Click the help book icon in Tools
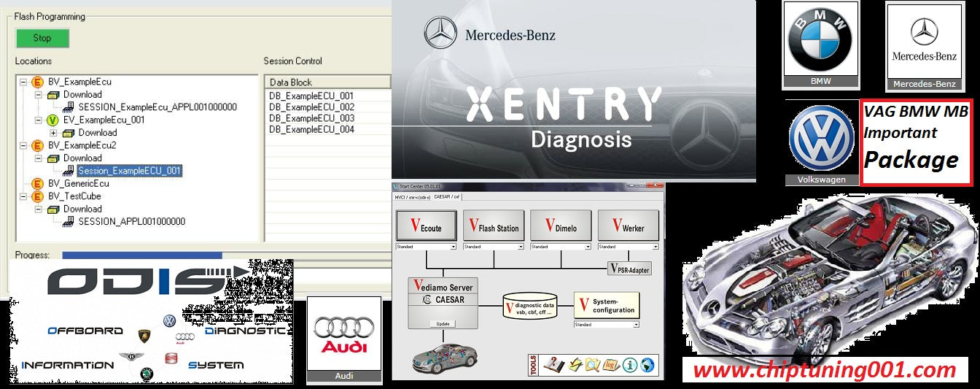This screenshot has height=389, width=980. point(553,365)
